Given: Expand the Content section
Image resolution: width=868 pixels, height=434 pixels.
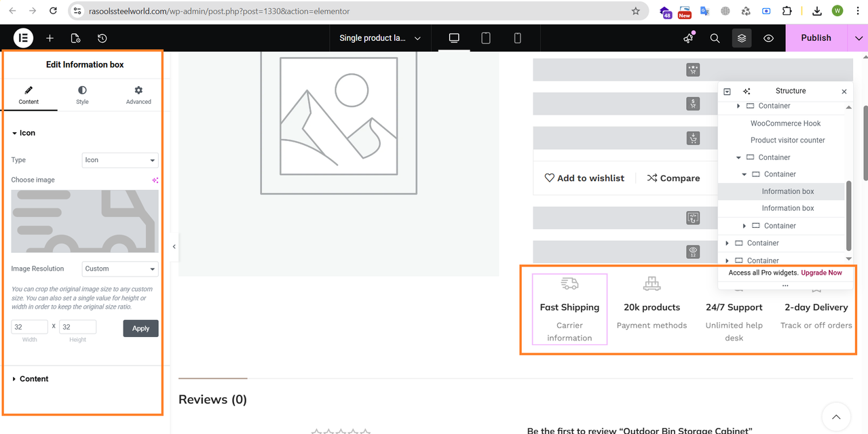Looking at the screenshot, I should [31, 379].
